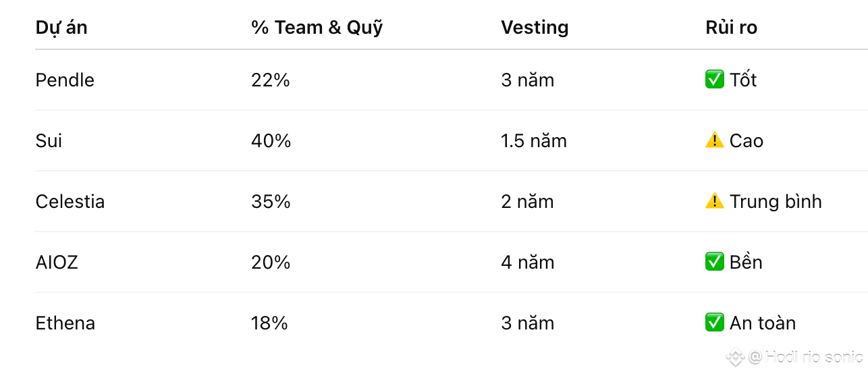
Task: Click the Binance logo in the watermark
Action: tap(735, 356)
